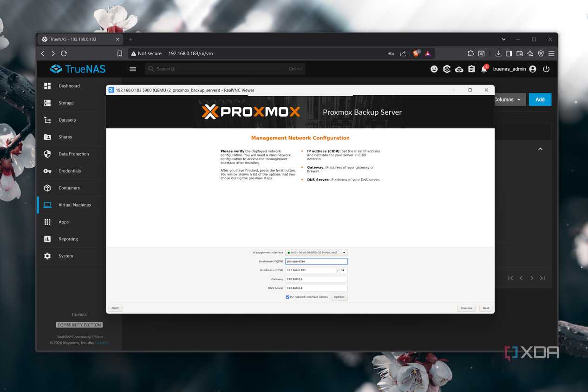
Task: Click the Abort button
Action: click(115, 308)
